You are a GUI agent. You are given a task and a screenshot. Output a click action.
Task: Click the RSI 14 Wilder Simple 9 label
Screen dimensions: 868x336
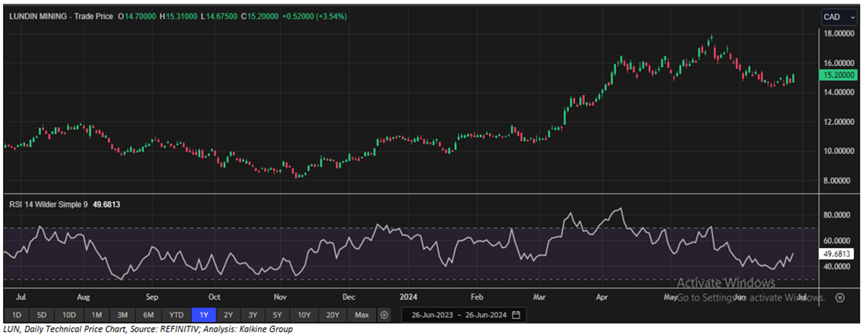click(x=48, y=204)
